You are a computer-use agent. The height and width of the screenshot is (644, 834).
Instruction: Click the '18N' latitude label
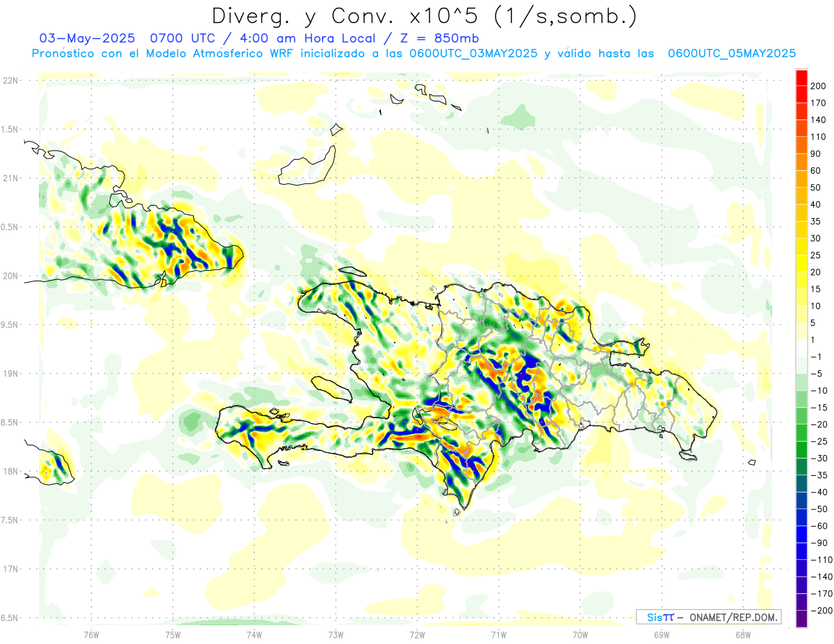(x=10, y=472)
